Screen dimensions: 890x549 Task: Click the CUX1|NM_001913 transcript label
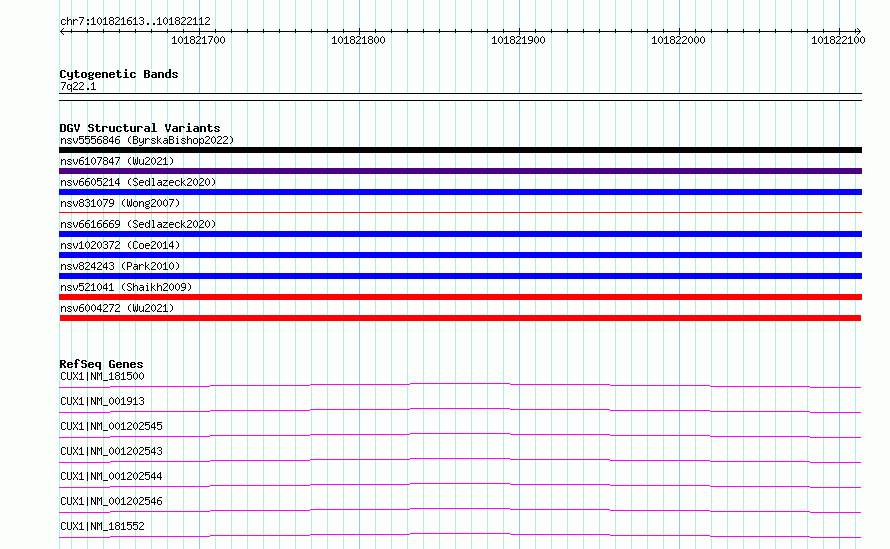tap(102, 401)
